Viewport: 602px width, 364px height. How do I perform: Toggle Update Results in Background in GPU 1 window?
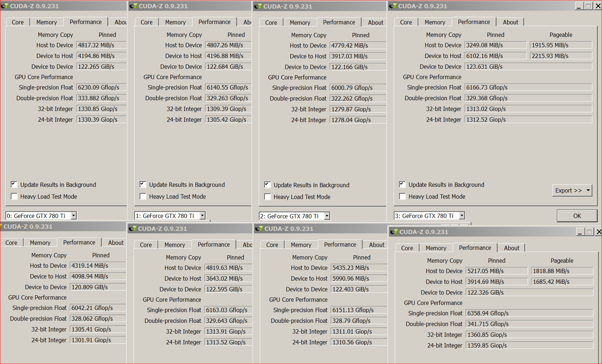pos(143,184)
